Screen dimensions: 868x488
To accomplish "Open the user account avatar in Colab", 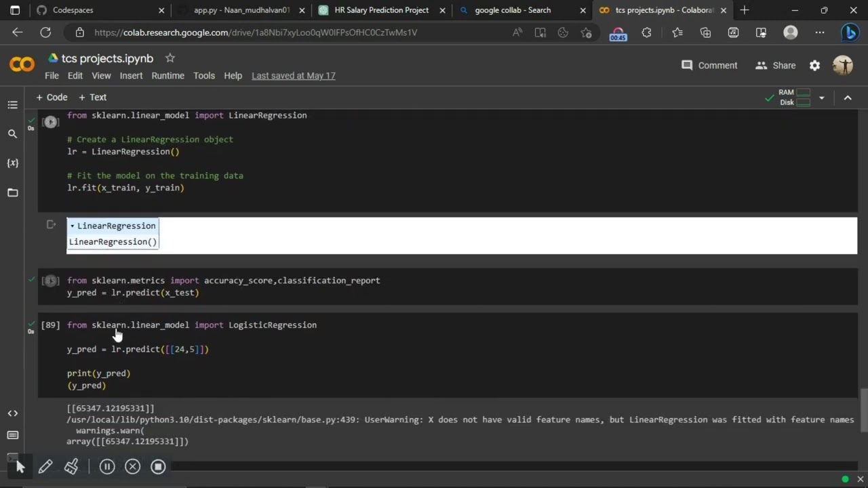I will click(x=843, y=65).
